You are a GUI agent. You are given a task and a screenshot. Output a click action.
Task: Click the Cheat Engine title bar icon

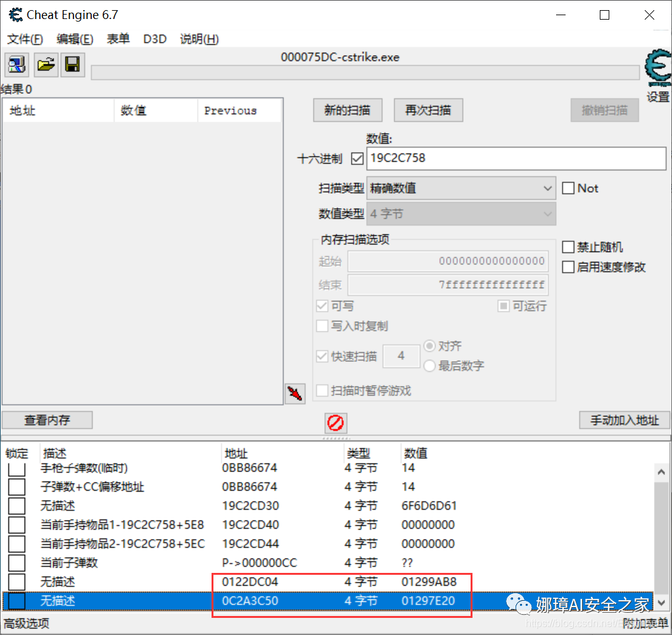(16, 15)
